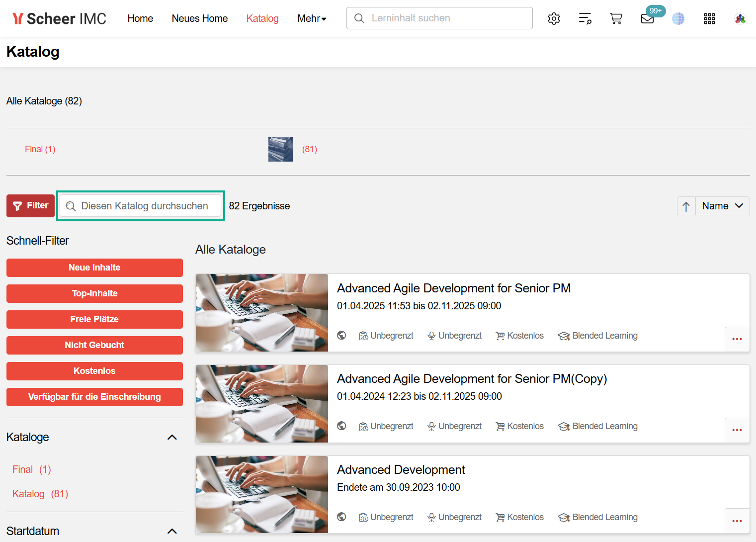Toggle the Kostenlos quick filter
The width and height of the screenshot is (756, 542).
(94, 371)
